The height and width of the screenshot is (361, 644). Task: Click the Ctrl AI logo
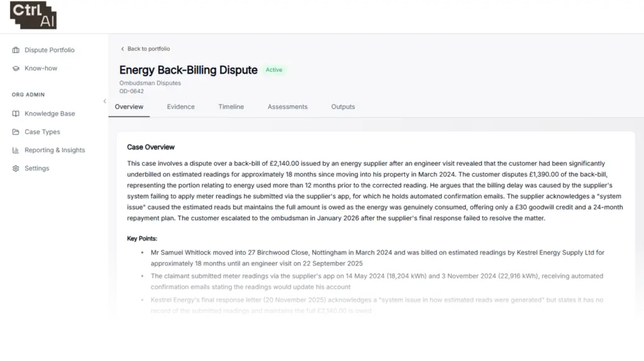tap(33, 15)
